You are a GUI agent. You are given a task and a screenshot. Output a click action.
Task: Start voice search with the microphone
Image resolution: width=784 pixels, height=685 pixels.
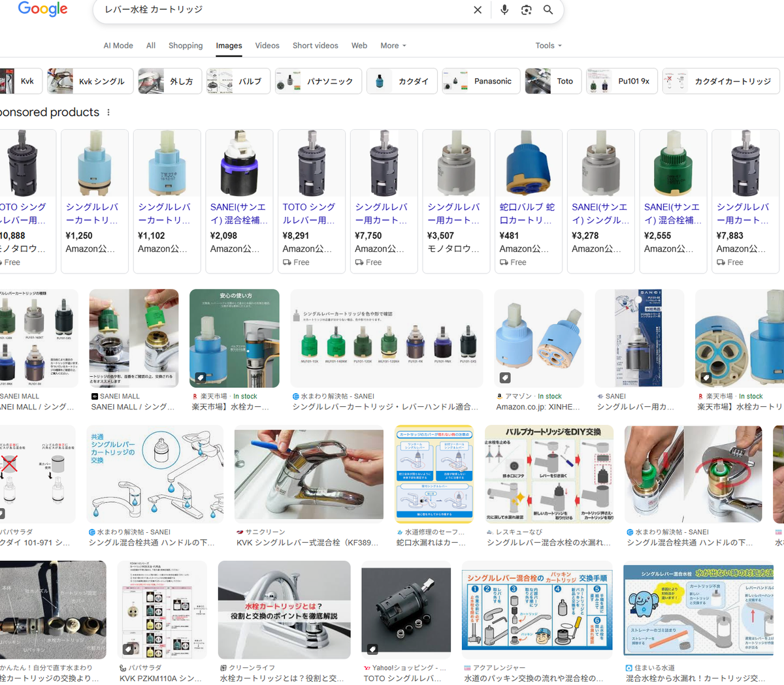504,10
